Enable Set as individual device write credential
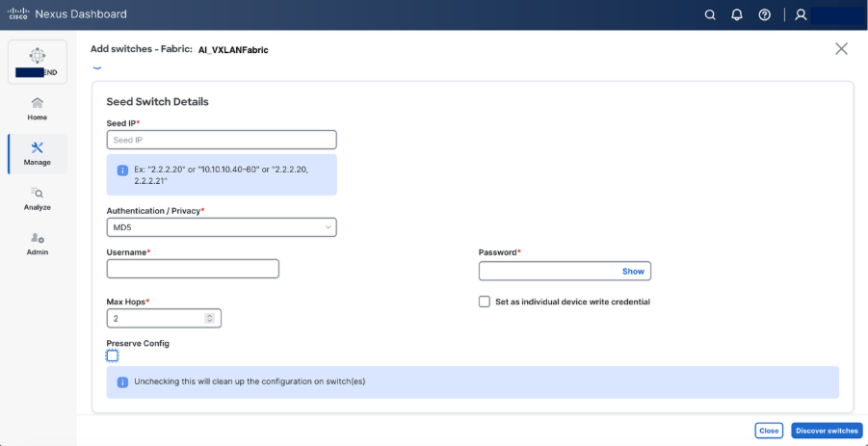 click(x=485, y=302)
